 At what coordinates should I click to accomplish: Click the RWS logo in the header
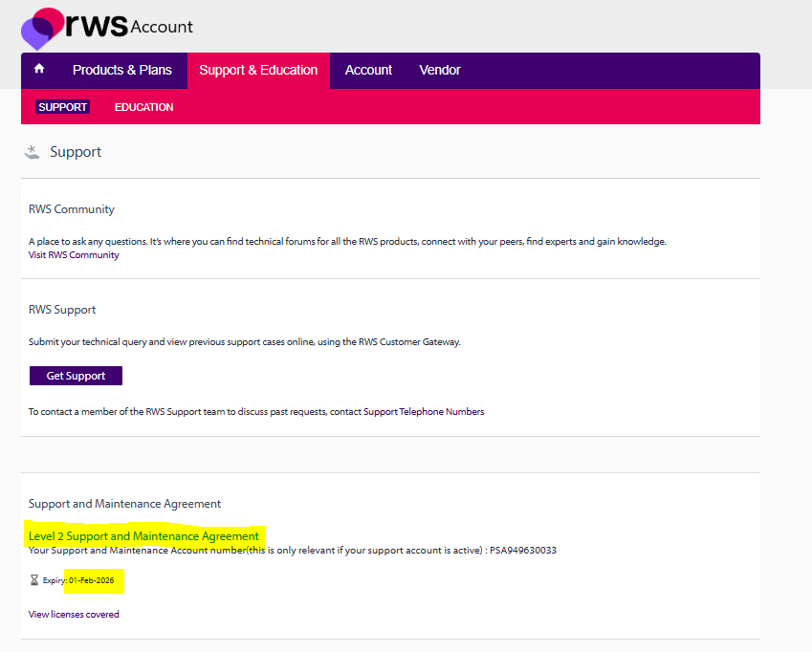tap(75, 28)
